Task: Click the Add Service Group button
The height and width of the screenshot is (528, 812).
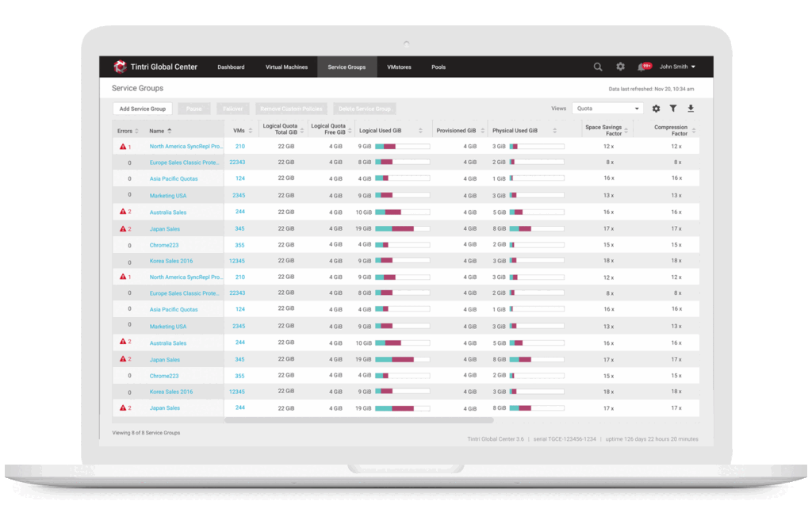Action: 143,109
